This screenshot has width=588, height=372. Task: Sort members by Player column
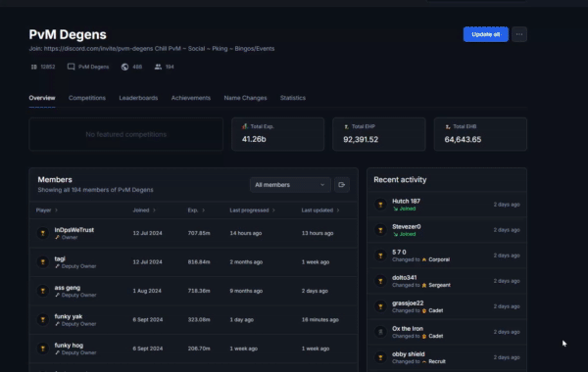tap(47, 210)
